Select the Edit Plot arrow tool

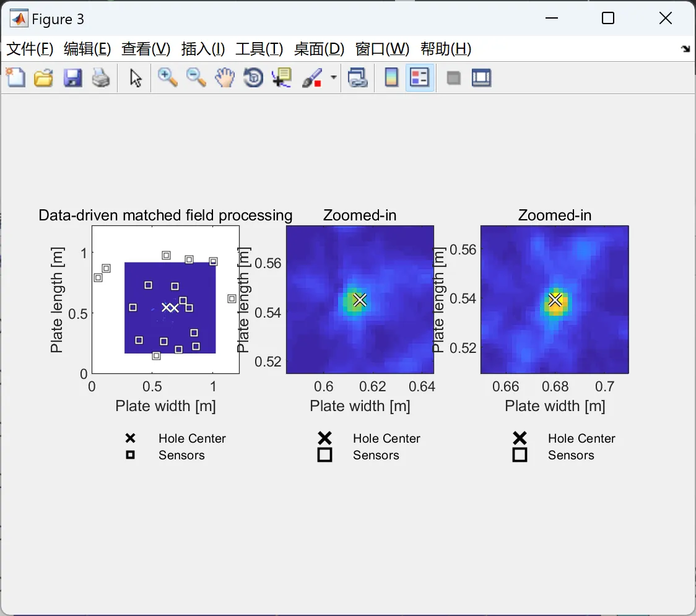(x=136, y=78)
